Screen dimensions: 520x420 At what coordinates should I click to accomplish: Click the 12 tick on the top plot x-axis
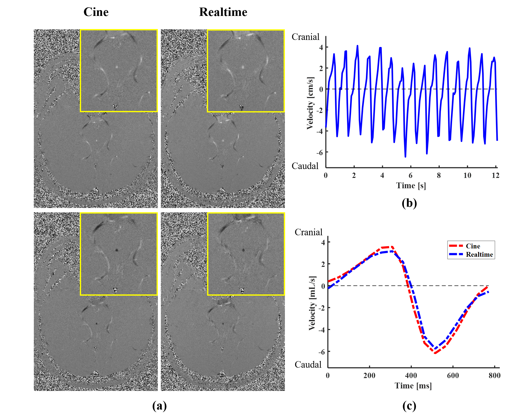(496, 175)
